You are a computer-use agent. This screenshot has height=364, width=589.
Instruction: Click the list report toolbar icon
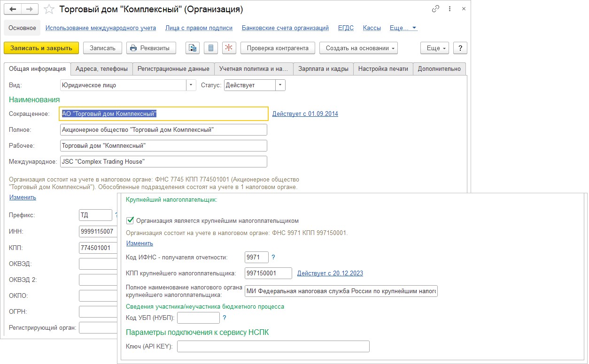210,48
